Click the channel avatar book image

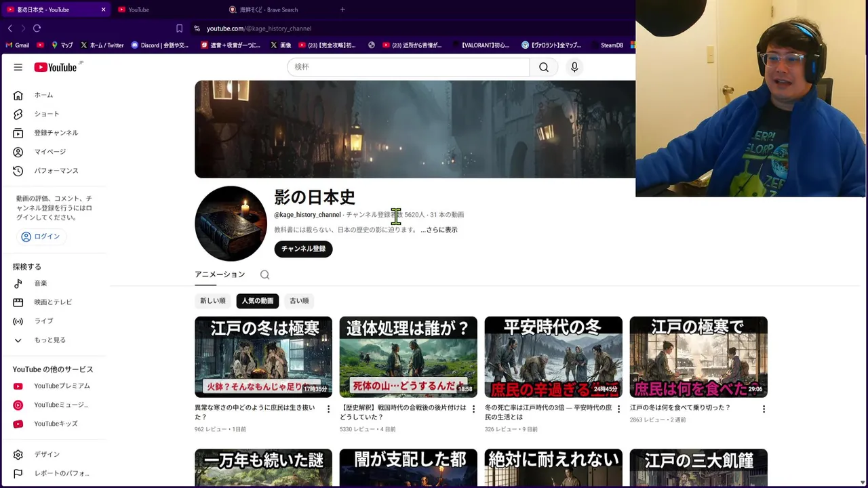click(x=231, y=224)
